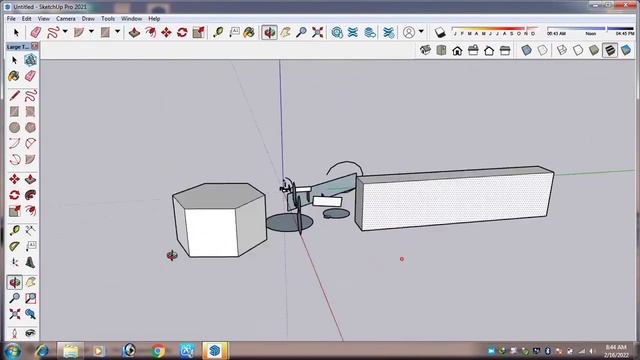640x360 pixels.
Task: Click the long textured box in the model
Action: tap(454, 198)
